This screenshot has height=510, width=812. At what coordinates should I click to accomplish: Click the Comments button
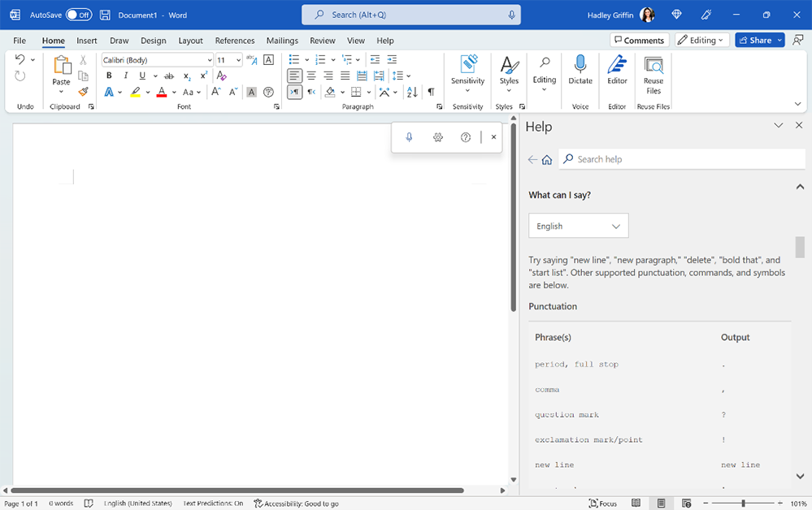[640, 40]
